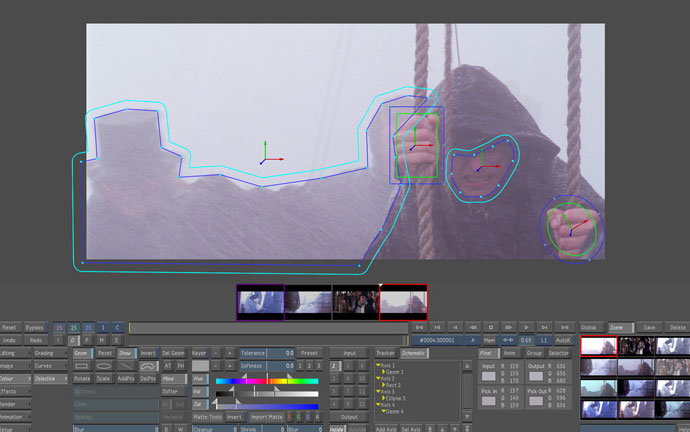The height and width of the screenshot is (432, 690).
Task: Switch to the Tracker tab
Action: point(385,353)
